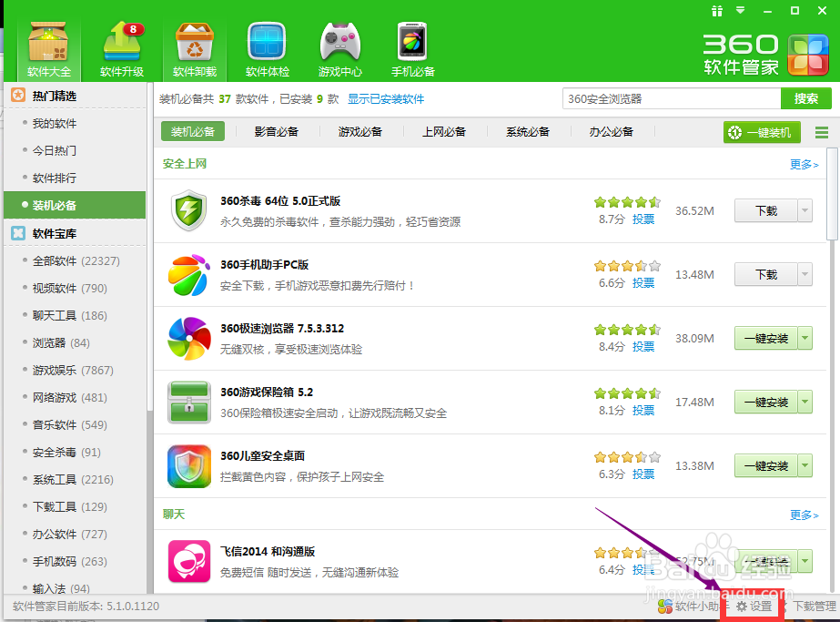The height and width of the screenshot is (622, 840).
Task: Click 软件宝库 section header icon
Action: tap(18, 233)
